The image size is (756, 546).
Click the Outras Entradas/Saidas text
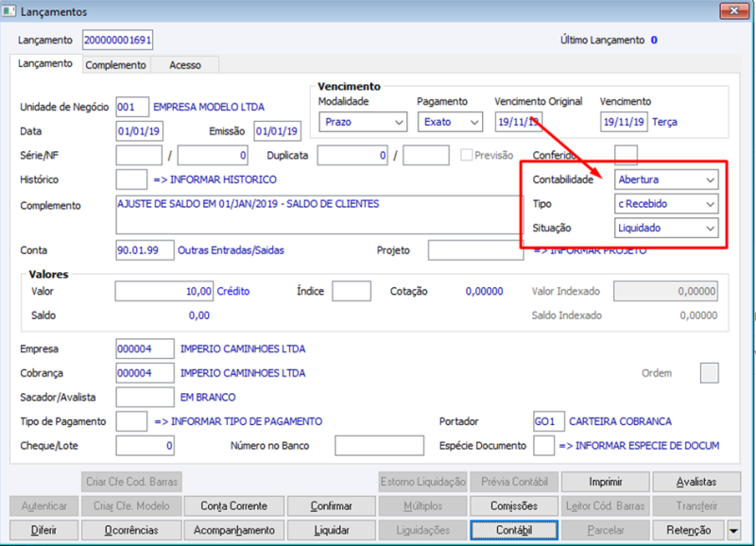pyautogui.click(x=231, y=250)
